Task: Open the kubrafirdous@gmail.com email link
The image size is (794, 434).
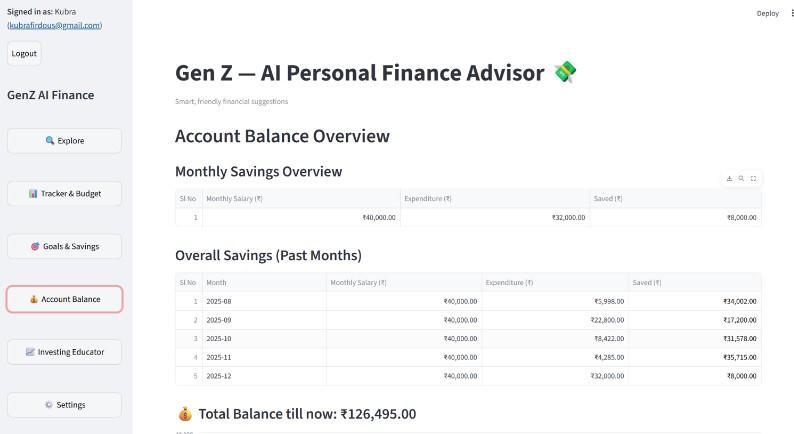Action: coord(55,25)
